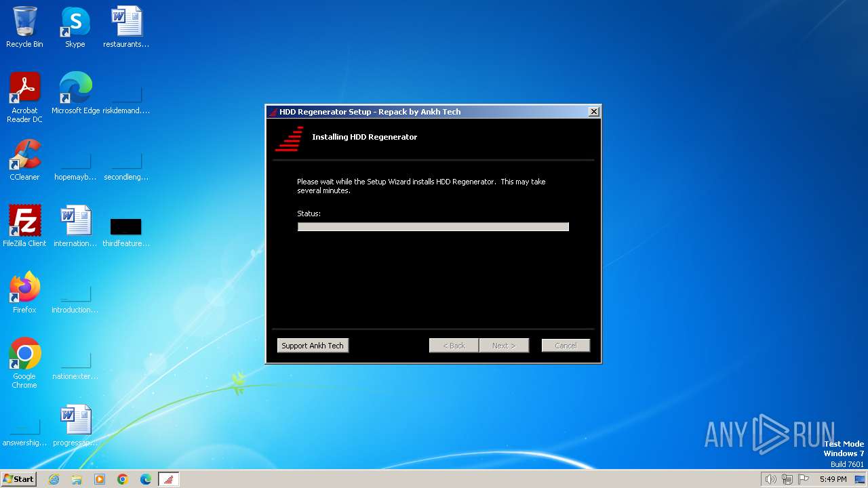Viewport: 868px width, 488px height.
Task: Open the Windows Start menu
Action: pos(19,479)
